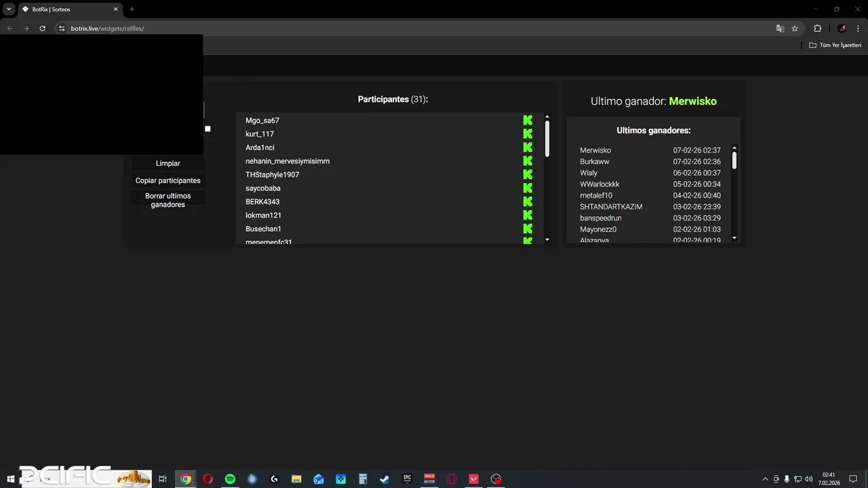Viewport: 868px width, 488px height.
Task: Open a new browser tab
Action: pos(132,9)
